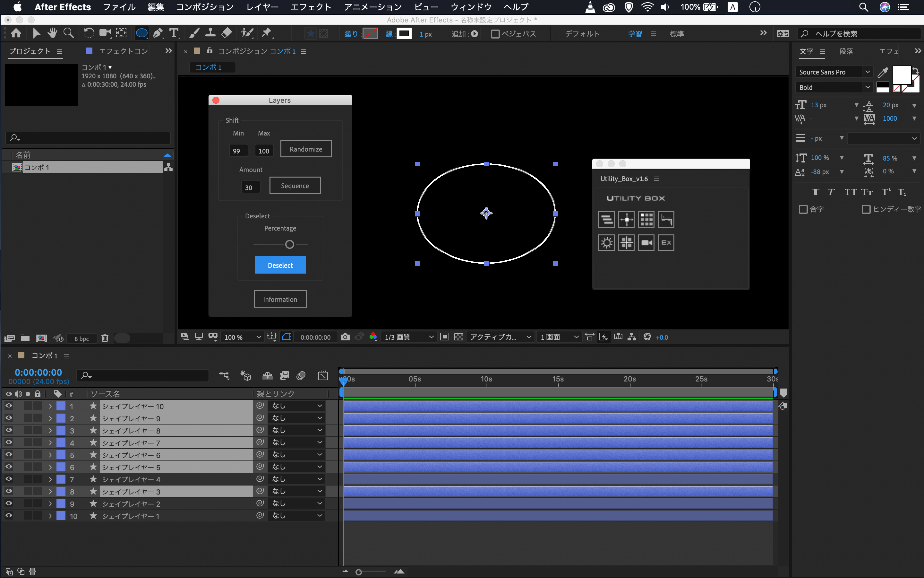Select the デフォルト workspace

click(x=583, y=34)
